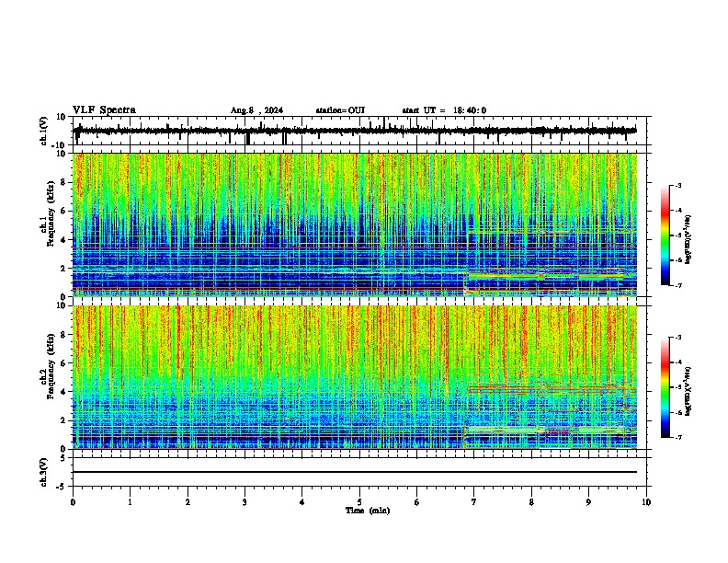Click tick label 3 on the Time axis
The width and height of the screenshot is (728, 563).
point(245,502)
